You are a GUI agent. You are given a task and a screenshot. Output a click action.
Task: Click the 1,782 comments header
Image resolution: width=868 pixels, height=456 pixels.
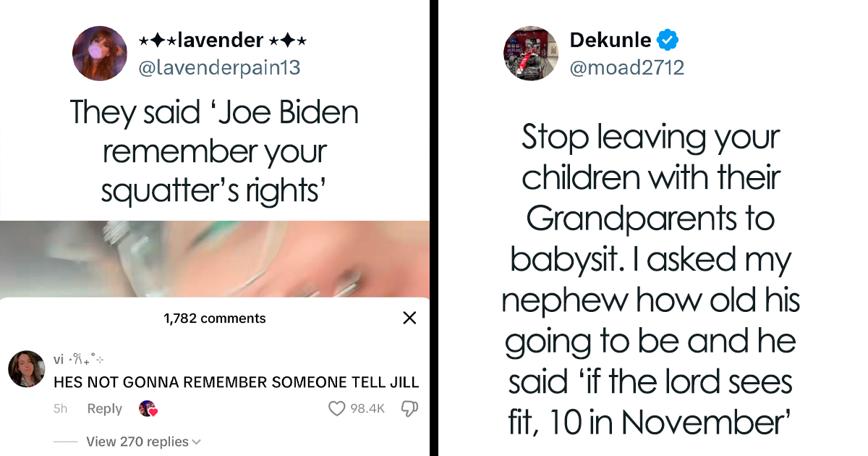[x=215, y=318]
